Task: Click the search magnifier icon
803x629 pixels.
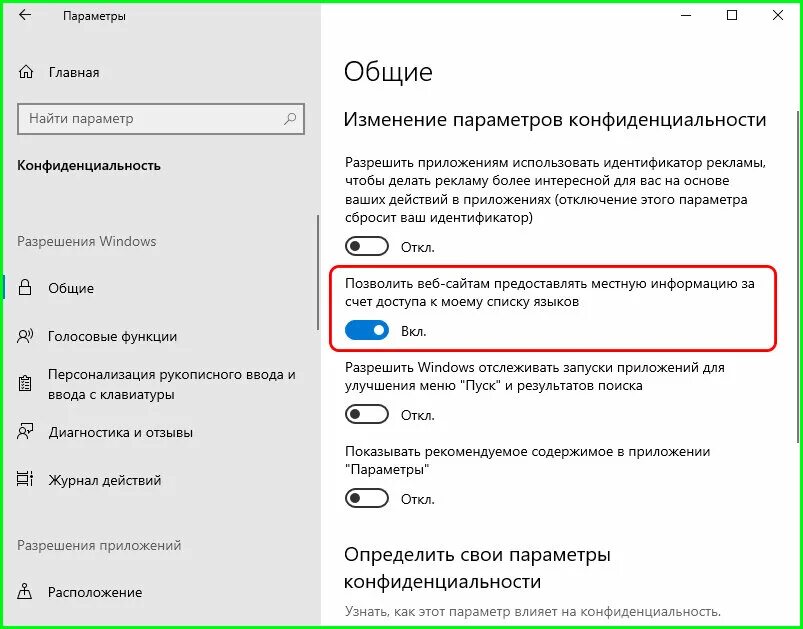Action: pyautogui.click(x=290, y=119)
